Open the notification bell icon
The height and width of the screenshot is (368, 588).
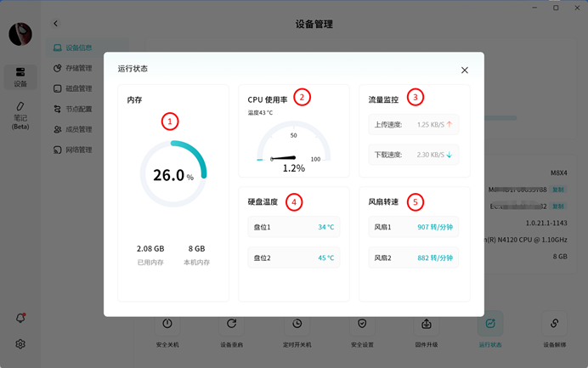pos(20,318)
